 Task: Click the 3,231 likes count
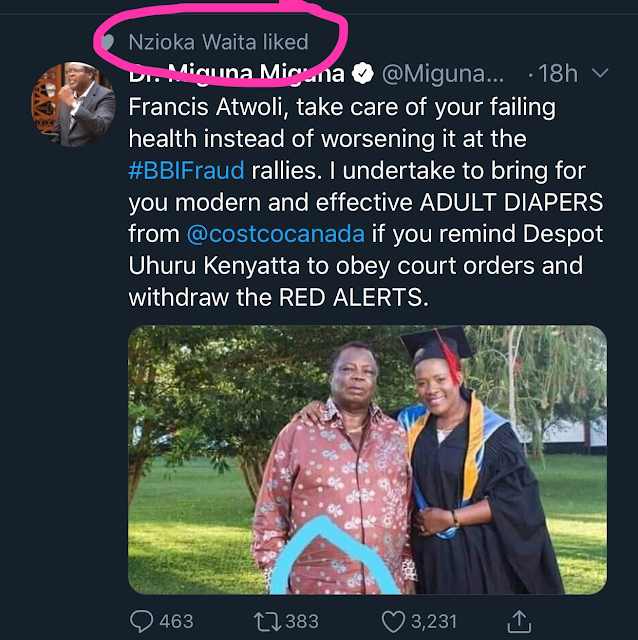click(x=433, y=621)
